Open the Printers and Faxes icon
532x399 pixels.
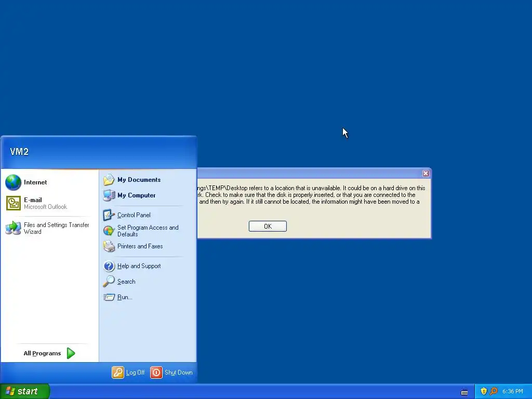[x=109, y=246]
